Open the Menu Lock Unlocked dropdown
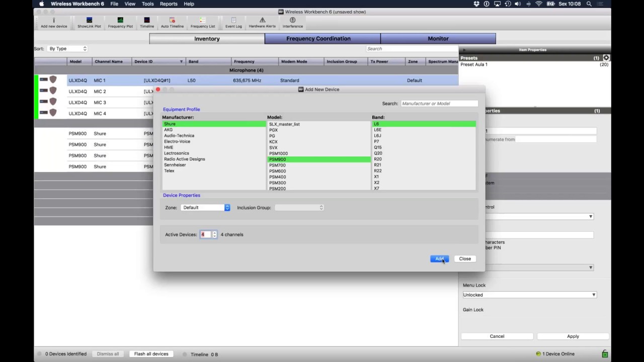 [x=529, y=295]
